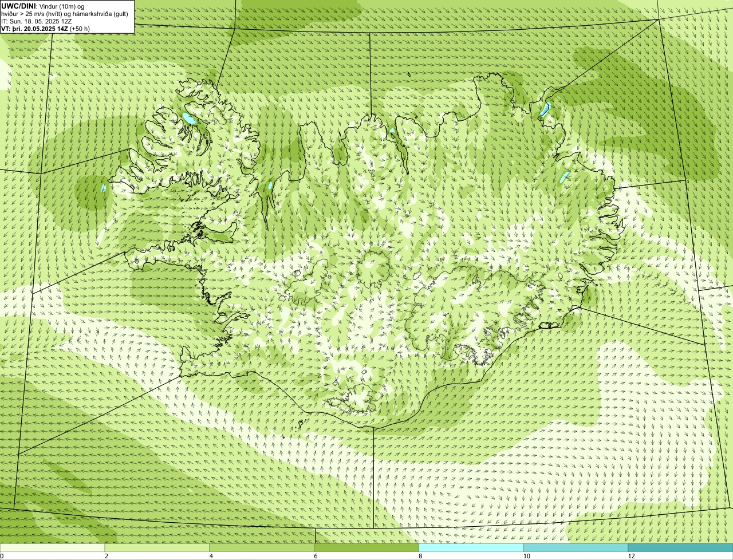Click the 'VT: þri. 20.05.2025 14Z (+50 h)' line
Image resolution: width=733 pixels, height=560 pixels.
[45, 29]
